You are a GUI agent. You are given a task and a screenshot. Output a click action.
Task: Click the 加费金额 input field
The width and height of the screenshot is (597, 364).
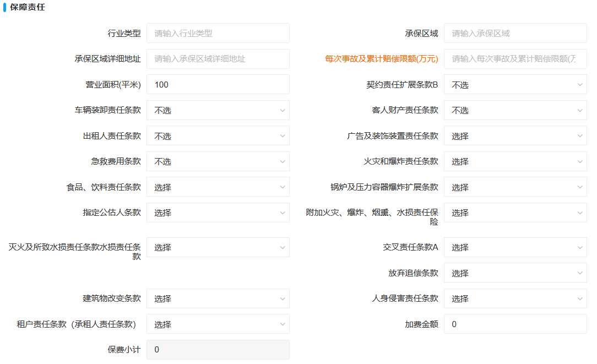point(515,324)
